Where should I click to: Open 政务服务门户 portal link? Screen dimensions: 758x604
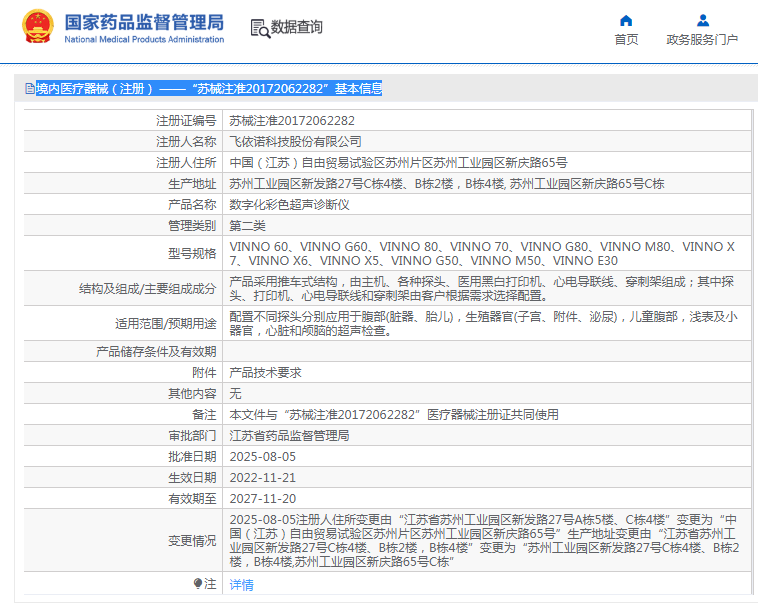702,40
